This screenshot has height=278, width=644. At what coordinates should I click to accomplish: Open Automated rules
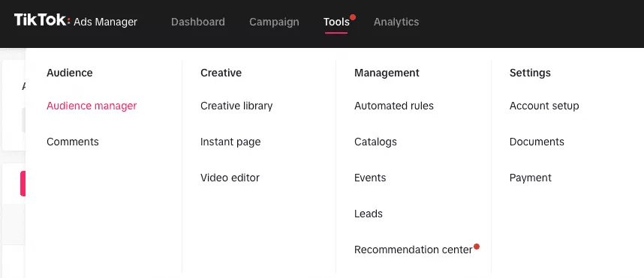click(394, 106)
